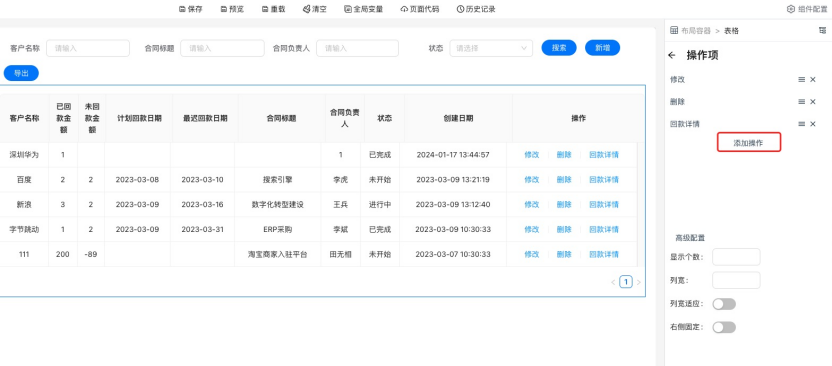Click the 导出 button
This screenshot has width=832, height=366.
21,73
